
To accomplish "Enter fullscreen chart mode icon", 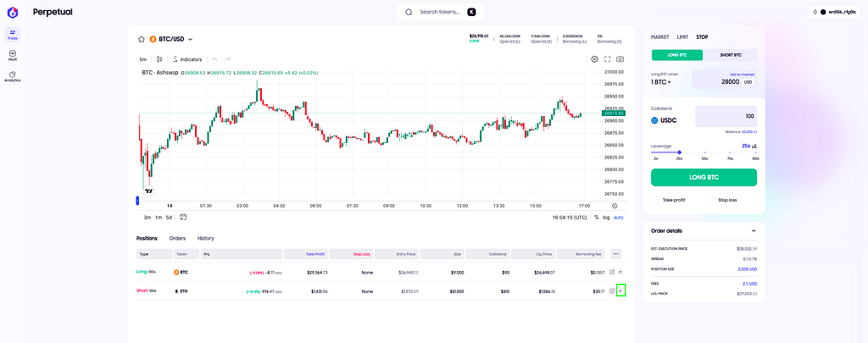I will pos(607,59).
